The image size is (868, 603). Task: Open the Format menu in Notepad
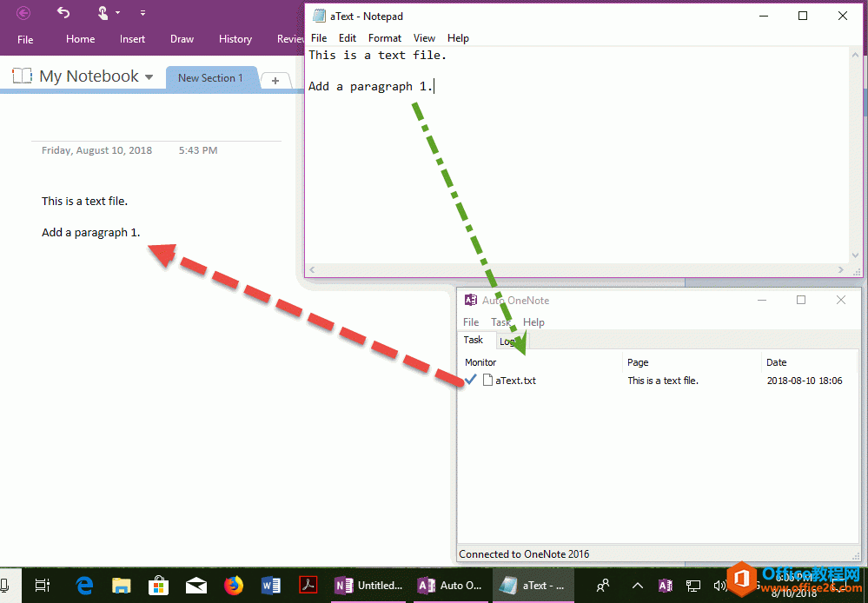(385, 37)
